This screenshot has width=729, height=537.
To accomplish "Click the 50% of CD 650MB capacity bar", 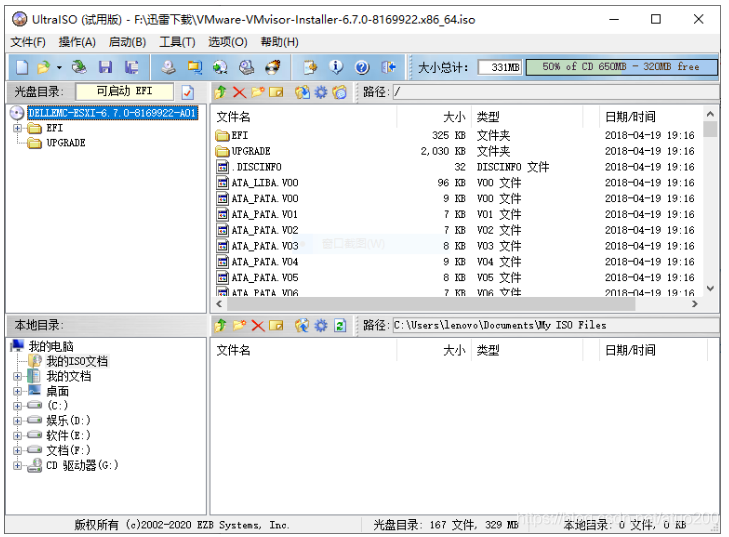I will 622,67.
